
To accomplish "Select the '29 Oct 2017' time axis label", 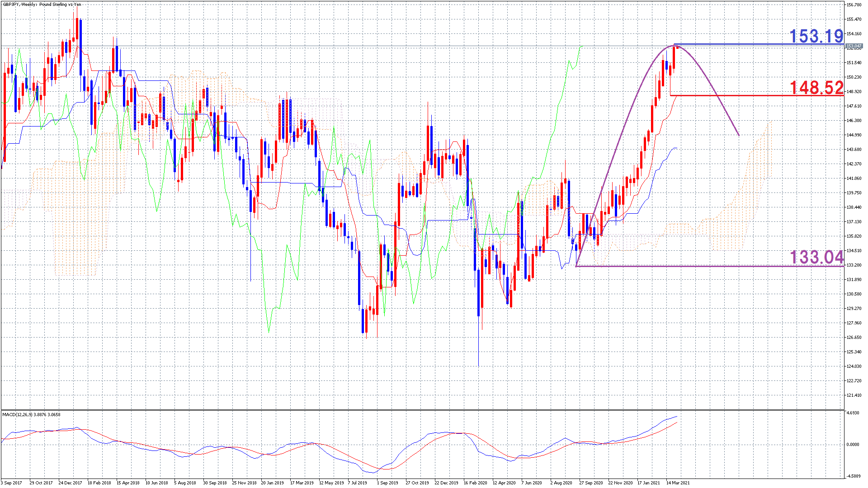I will (x=41, y=483).
